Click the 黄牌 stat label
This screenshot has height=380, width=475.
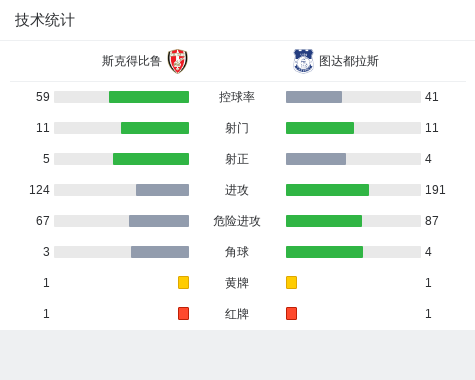[x=237, y=283]
